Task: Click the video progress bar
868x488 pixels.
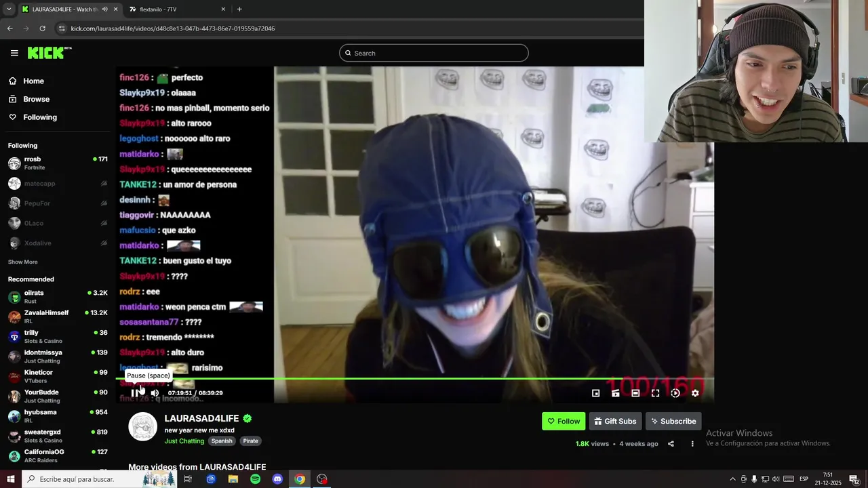Action: (414, 378)
